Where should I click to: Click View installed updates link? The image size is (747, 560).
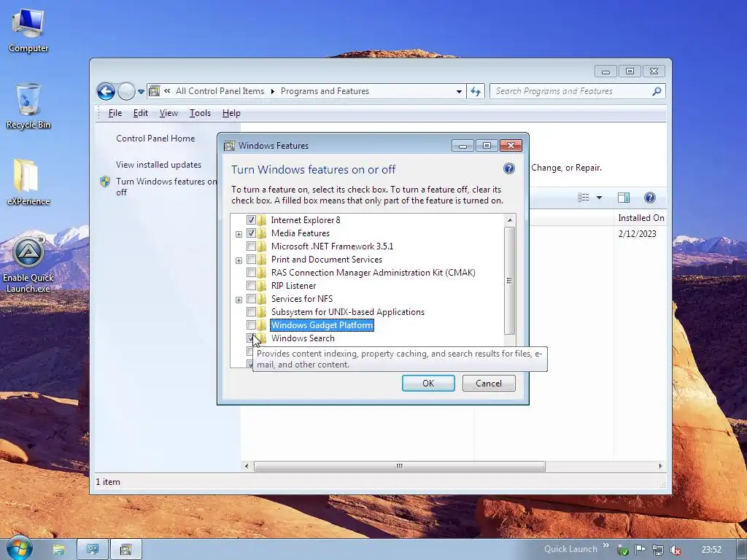[158, 165]
